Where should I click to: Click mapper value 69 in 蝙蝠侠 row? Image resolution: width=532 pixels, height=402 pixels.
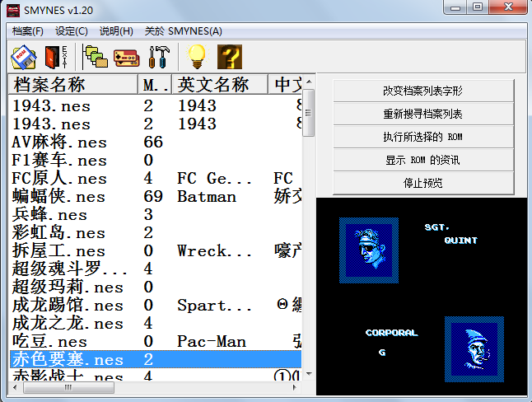(x=153, y=196)
